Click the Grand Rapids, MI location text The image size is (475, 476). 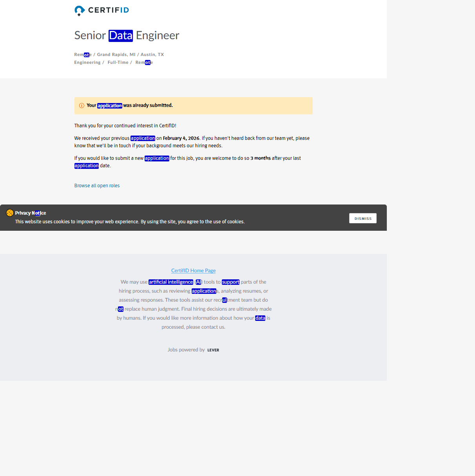tap(116, 55)
